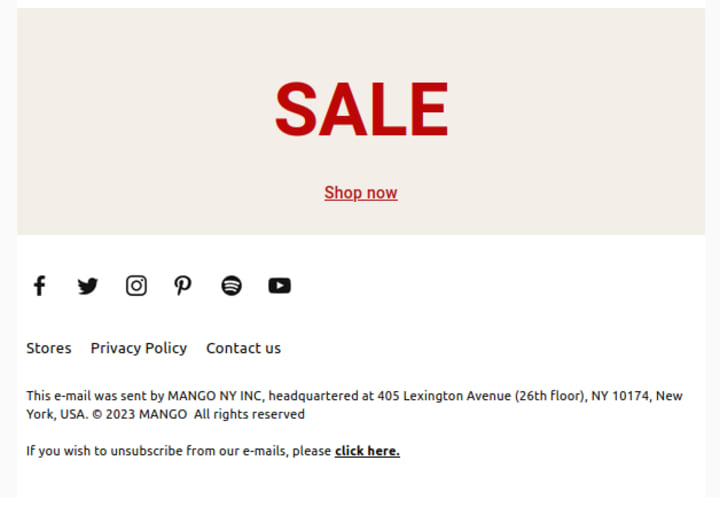Click the 405 Lexington Avenue address text
The height and width of the screenshot is (515, 720).
click(444, 396)
